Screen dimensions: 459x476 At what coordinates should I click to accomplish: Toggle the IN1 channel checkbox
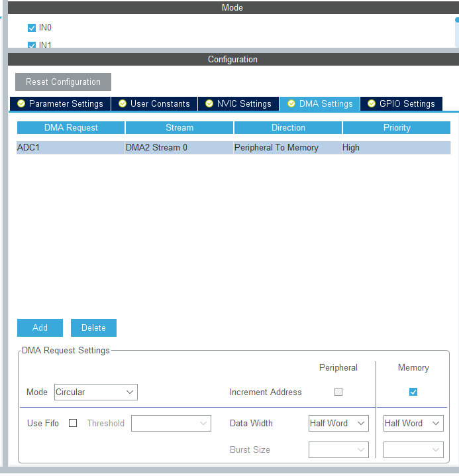point(32,45)
